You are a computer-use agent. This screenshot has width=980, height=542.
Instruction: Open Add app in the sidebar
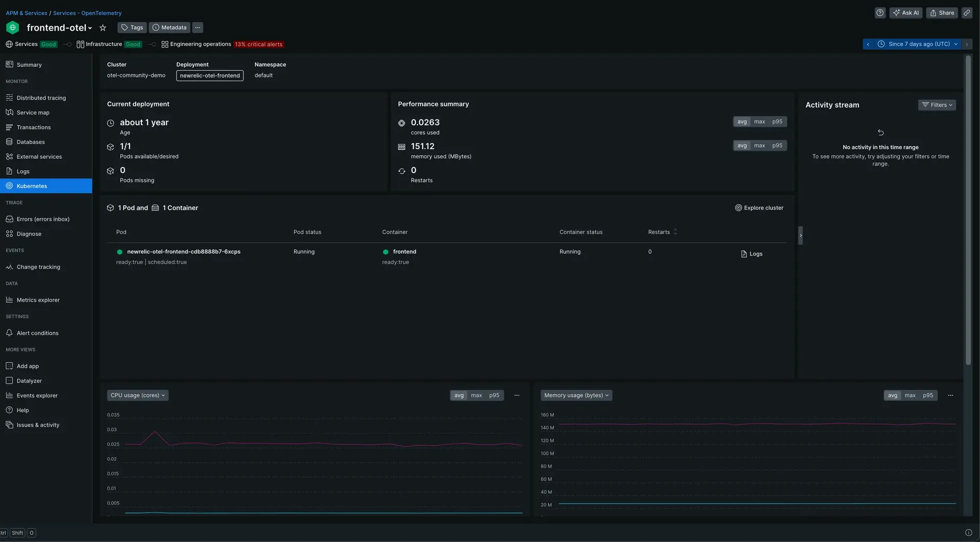(x=46, y=366)
